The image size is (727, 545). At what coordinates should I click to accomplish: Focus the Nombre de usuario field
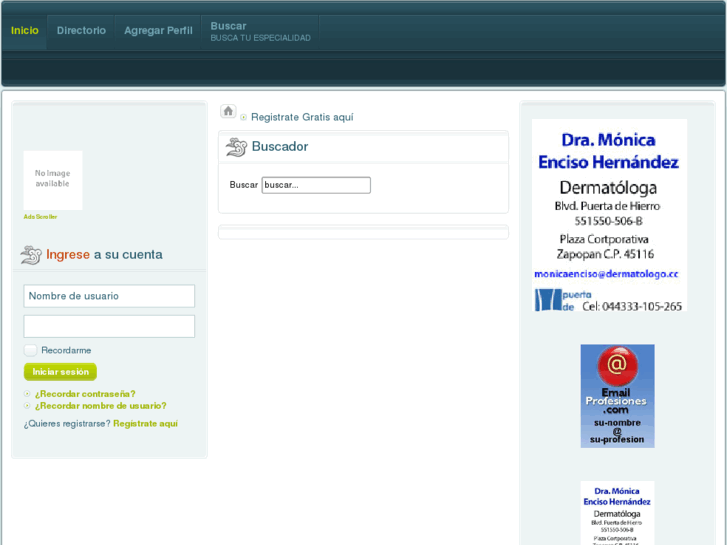(109, 296)
